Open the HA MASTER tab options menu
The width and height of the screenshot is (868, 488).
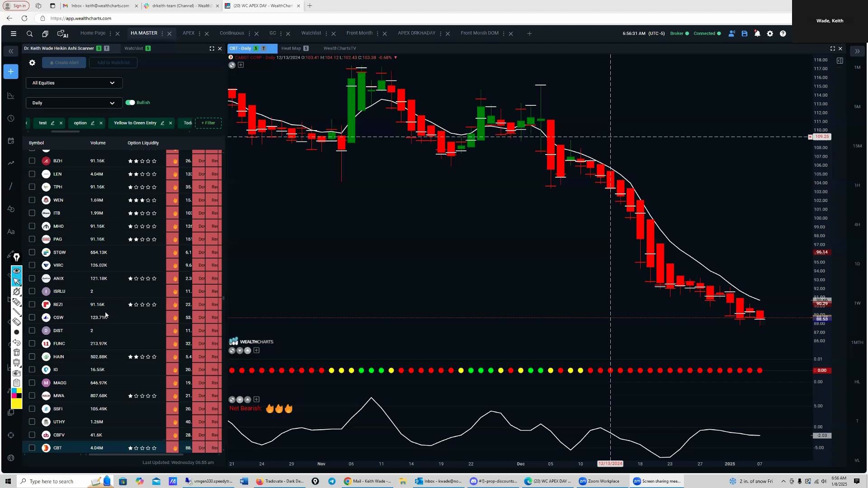(x=162, y=33)
